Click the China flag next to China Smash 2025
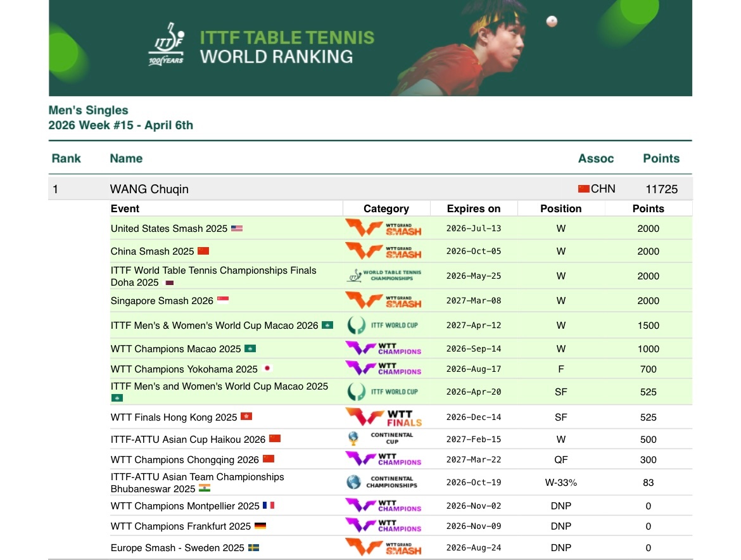This screenshot has height=560, width=741. pos(203,251)
